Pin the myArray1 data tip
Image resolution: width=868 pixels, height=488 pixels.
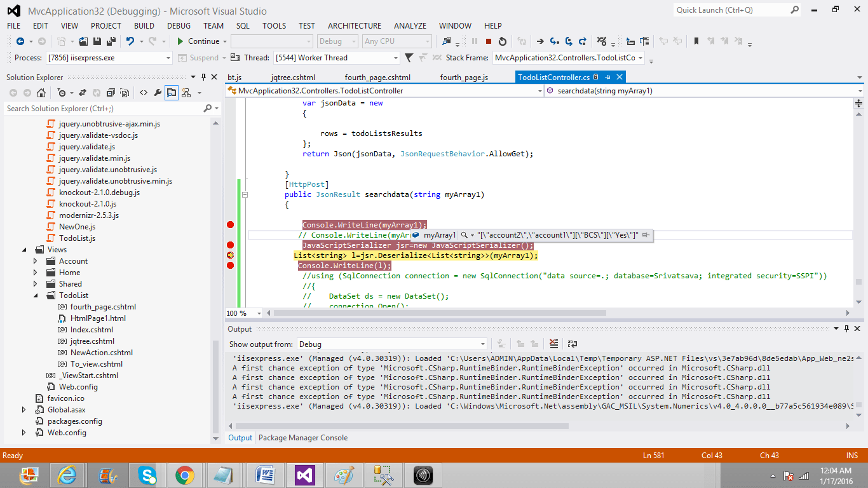(x=646, y=235)
